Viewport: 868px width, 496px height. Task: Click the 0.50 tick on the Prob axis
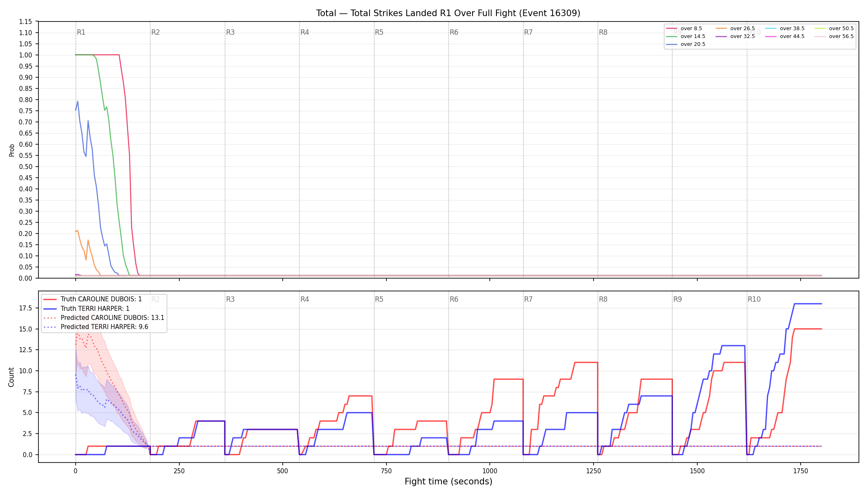click(x=26, y=167)
